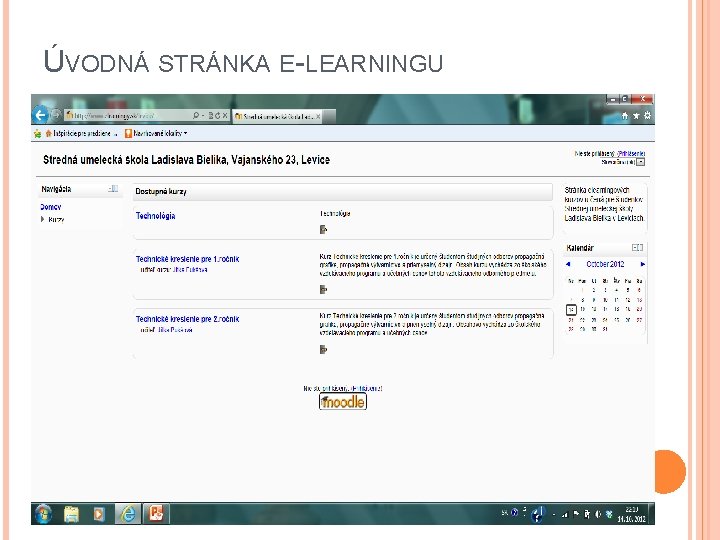Click the Moodle logo at the page bottom

click(343, 401)
